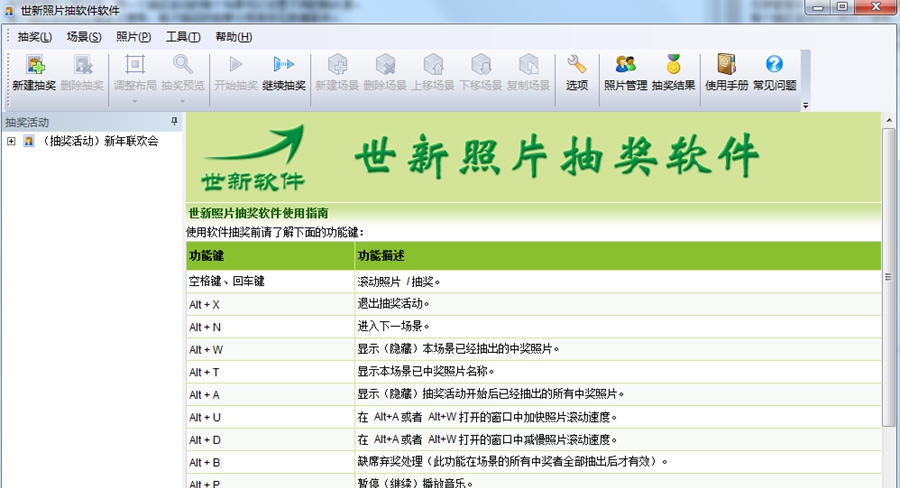
Task: Click 使用软件抽奖前请了解下面的功能键 text
Action: click(x=275, y=232)
